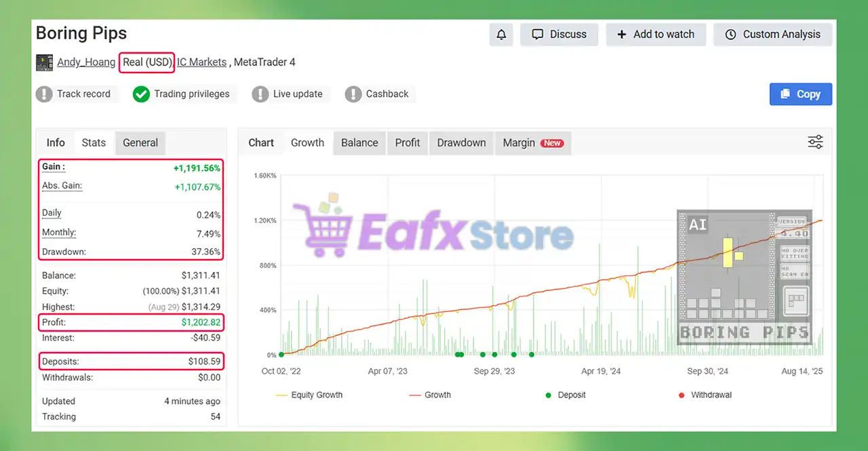This screenshot has width=868, height=451.
Task: Open the Drawdown chart tab
Action: pyautogui.click(x=461, y=143)
